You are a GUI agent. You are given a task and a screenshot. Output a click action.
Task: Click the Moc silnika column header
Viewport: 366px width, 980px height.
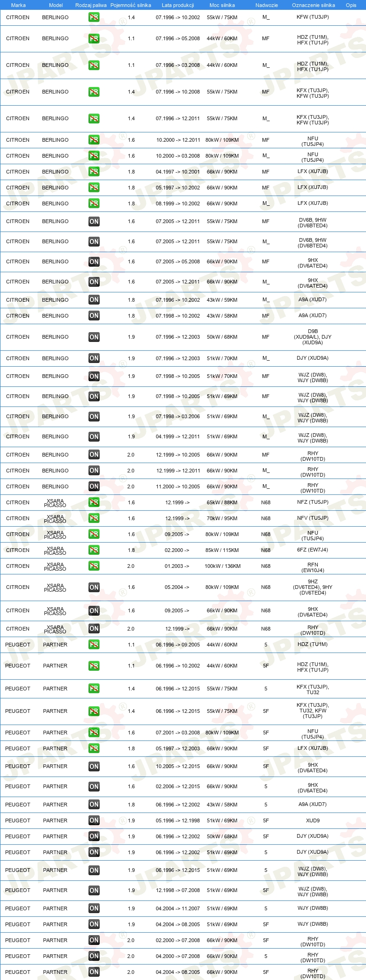tap(222, 5)
